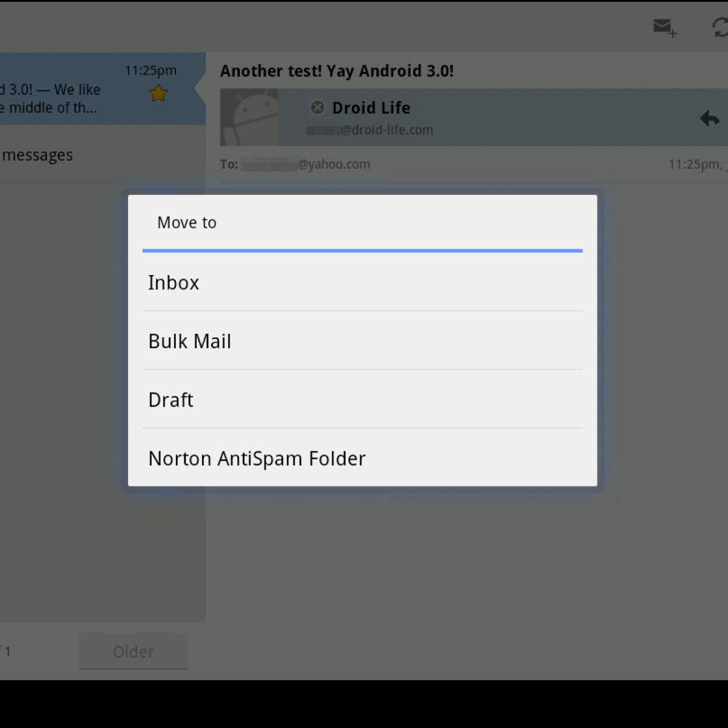Click the @droid-life.com sender address
This screenshot has height=728, width=728.
click(x=386, y=130)
